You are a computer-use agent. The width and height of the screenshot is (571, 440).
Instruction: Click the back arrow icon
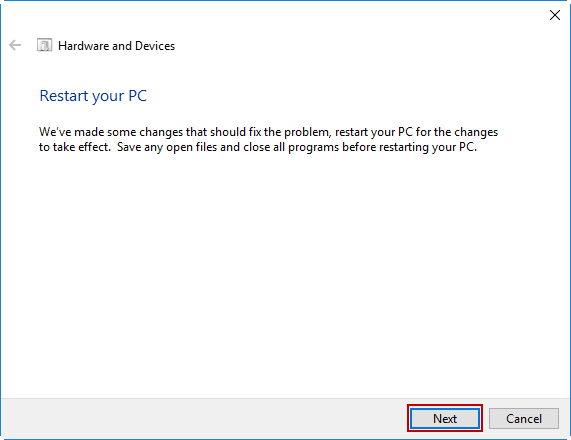[15, 46]
